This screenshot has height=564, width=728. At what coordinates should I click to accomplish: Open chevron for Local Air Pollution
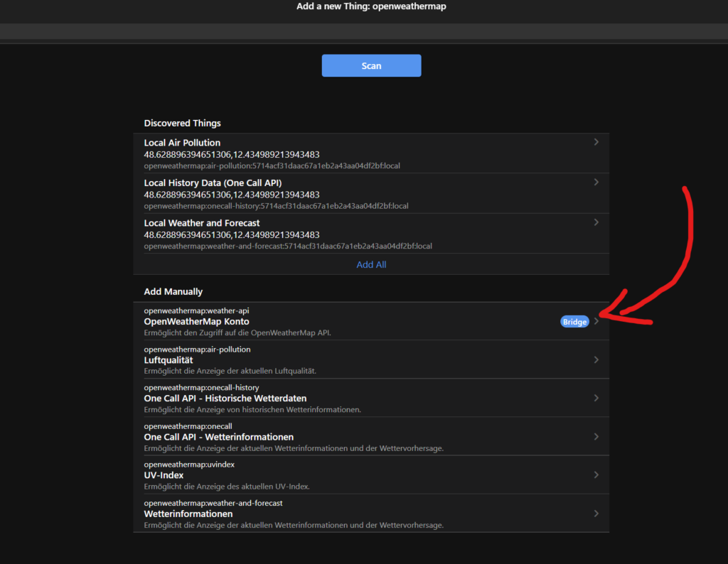click(x=596, y=142)
